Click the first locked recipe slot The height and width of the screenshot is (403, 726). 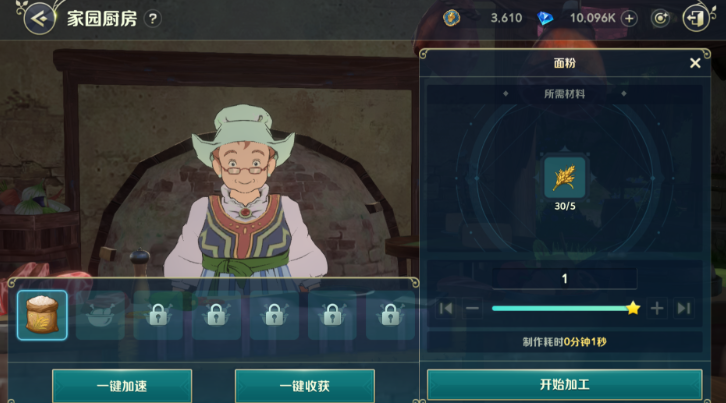point(158,315)
